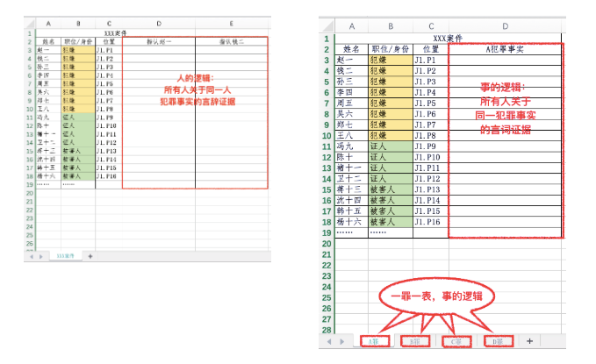Screen dimensions: 596x364
Task: Click cell 韩十五 in right spreadsheet
Action: pos(352,211)
